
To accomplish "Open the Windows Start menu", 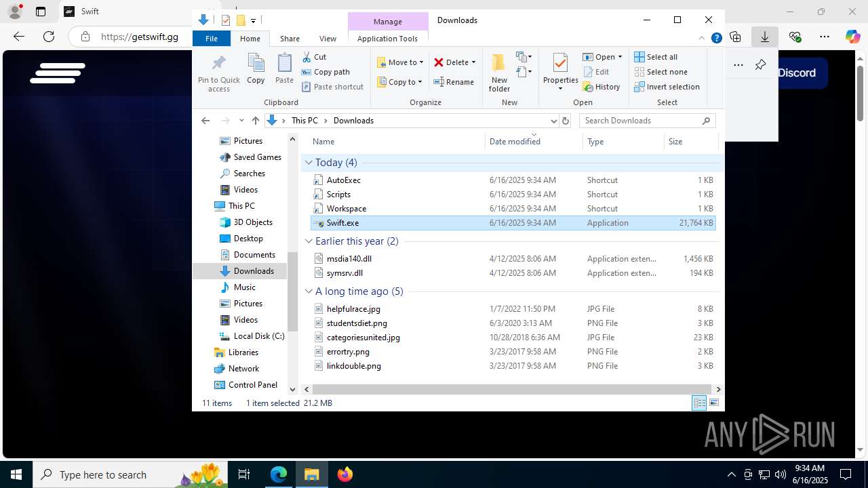I will click(16, 474).
